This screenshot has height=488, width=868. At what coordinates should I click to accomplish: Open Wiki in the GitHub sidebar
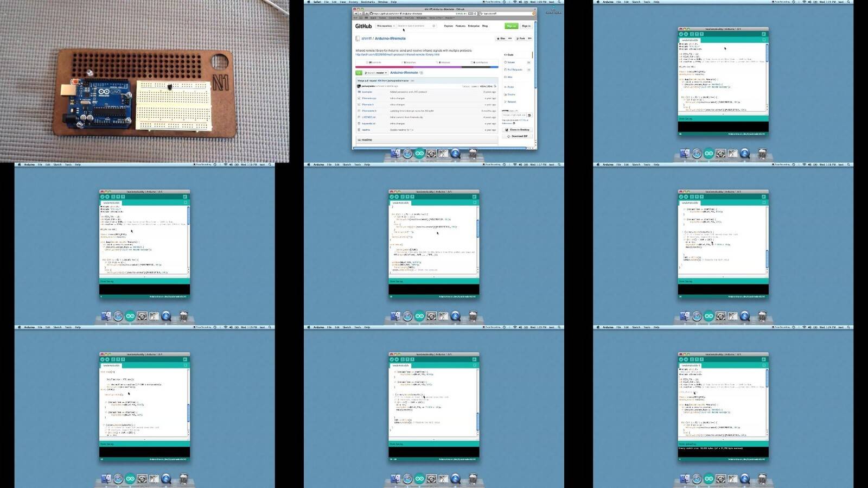click(509, 77)
